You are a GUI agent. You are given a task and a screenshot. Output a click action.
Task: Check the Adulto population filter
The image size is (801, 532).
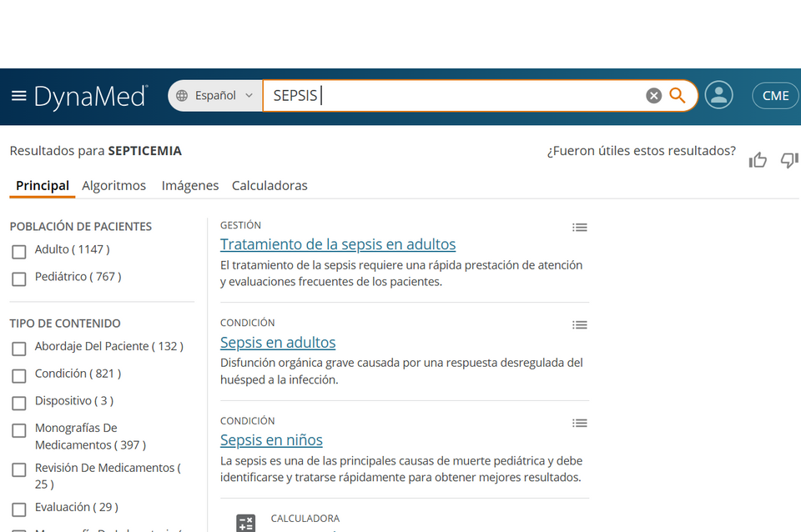(x=19, y=252)
